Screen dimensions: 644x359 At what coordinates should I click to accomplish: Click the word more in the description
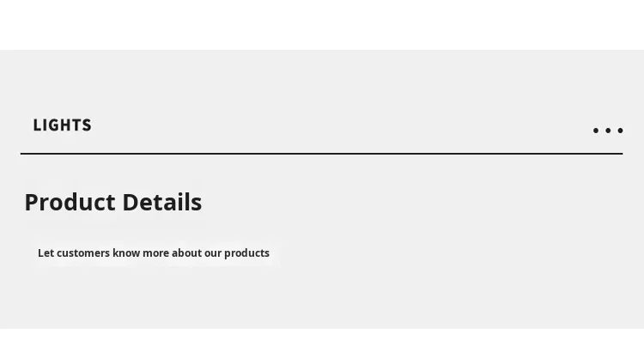pos(155,253)
